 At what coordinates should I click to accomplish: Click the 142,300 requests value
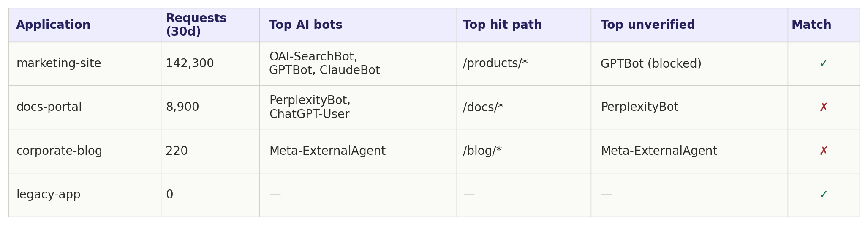tap(190, 64)
